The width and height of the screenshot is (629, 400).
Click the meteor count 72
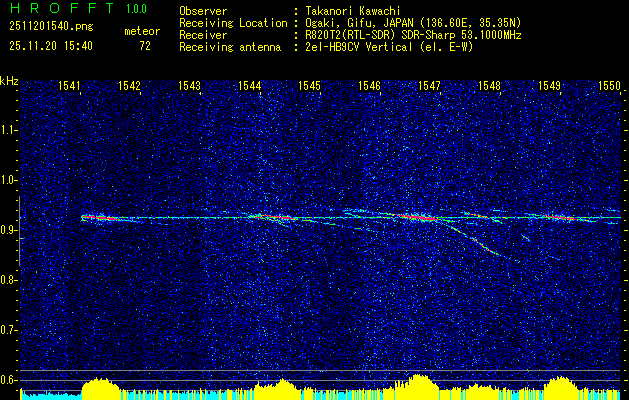145,46
